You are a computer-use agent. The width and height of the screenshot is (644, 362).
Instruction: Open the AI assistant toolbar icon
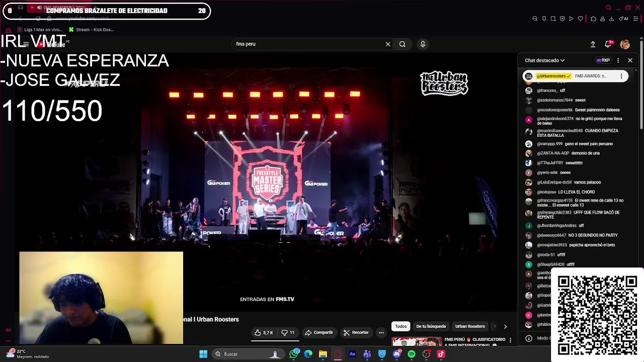click(623, 19)
